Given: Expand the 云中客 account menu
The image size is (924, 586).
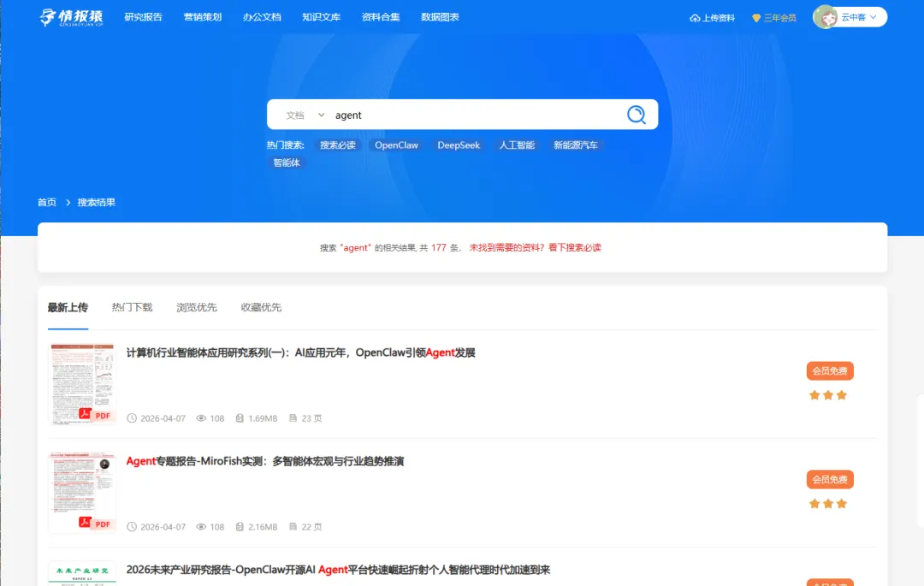Looking at the screenshot, I should click(859, 17).
